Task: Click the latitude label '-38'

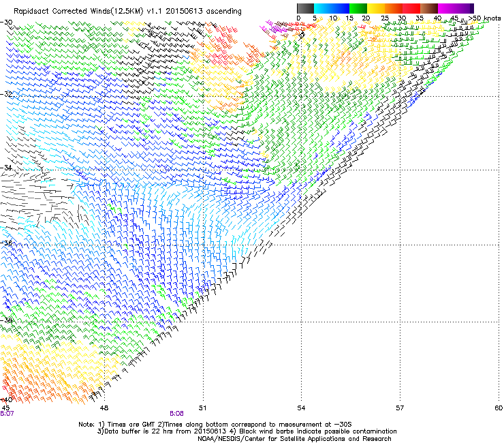Action: pos(6,320)
